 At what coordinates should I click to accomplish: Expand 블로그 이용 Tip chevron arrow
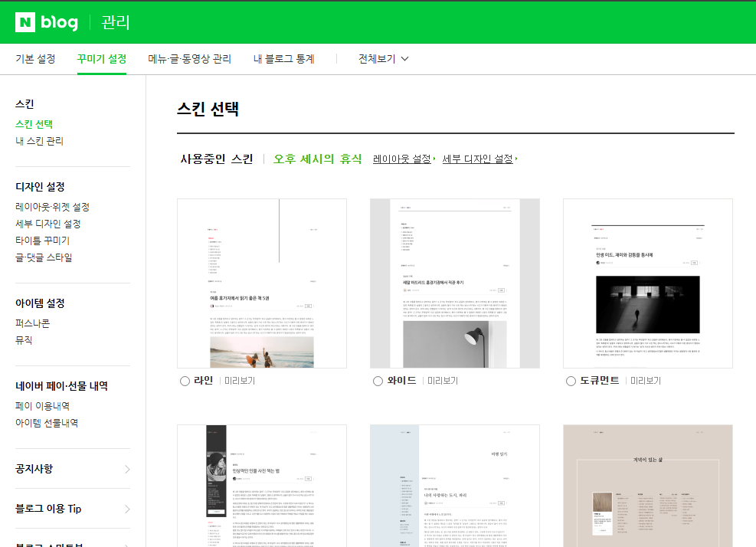tap(127, 509)
